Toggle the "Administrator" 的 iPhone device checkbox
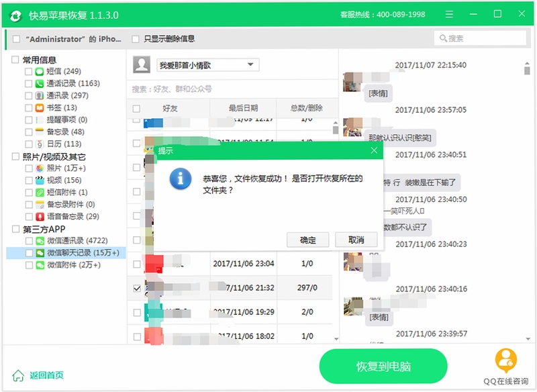This screenshot has height=392, width=537. [15, 39]
